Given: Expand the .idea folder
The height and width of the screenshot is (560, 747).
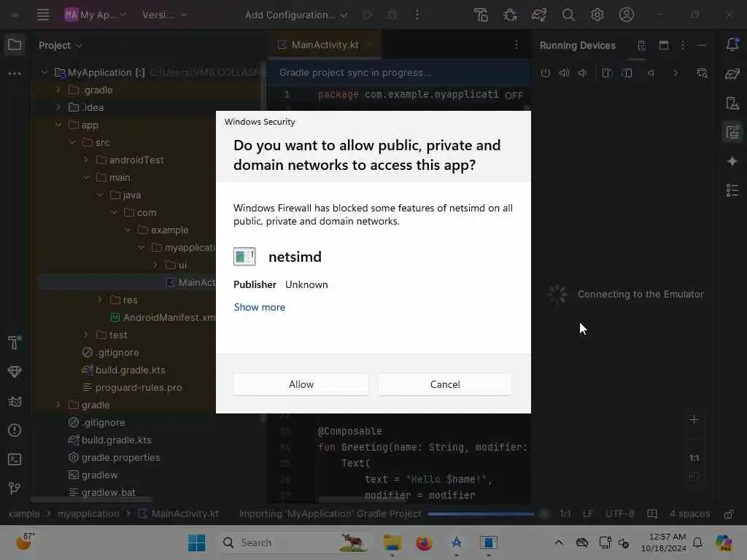Looking at the screenshot, I should coord(58,108).
